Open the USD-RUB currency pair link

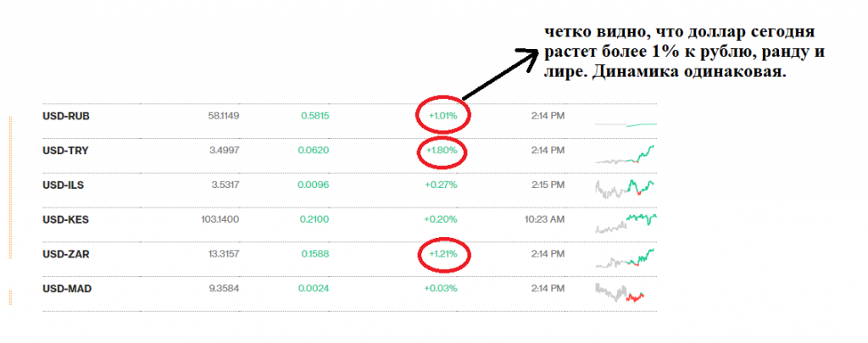pos(66,116)
